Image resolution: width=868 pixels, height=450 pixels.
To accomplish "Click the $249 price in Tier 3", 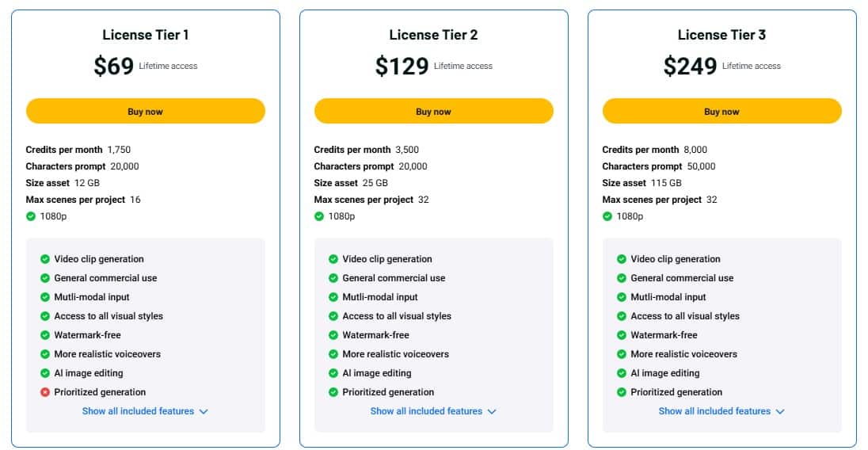I will coord(690,67).
